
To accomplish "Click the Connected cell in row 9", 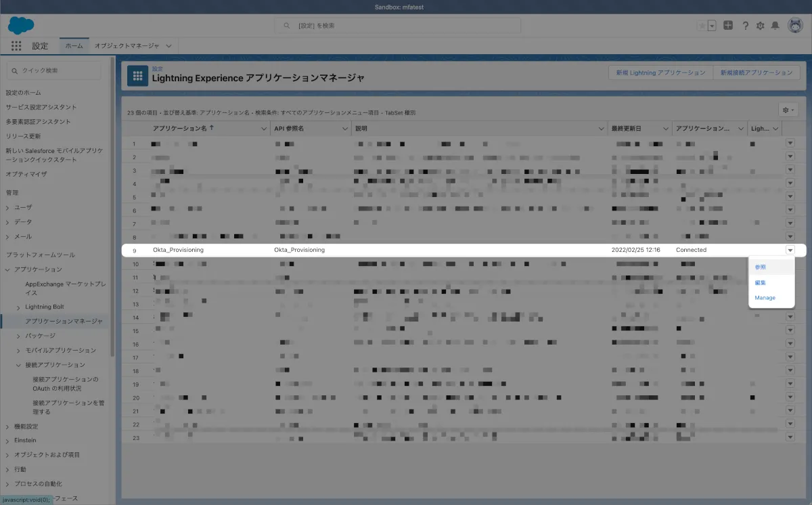I will [691, 250].
